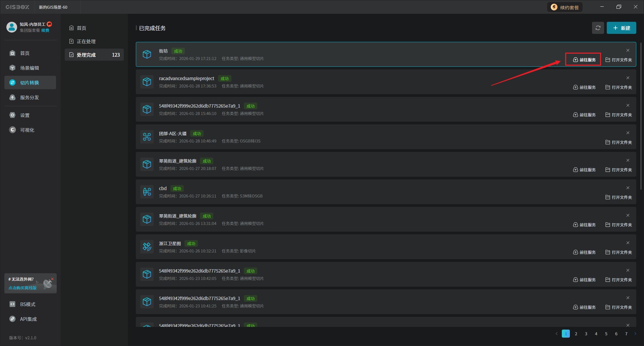Viewport: 644px width, 346px height.
Task: Jump to page 5 in pagination
Action: pyautogui.click(x=606, y=334)
